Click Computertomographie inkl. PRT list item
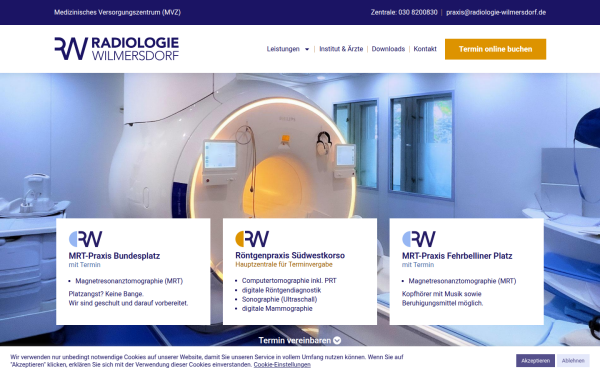 [289, 280]
